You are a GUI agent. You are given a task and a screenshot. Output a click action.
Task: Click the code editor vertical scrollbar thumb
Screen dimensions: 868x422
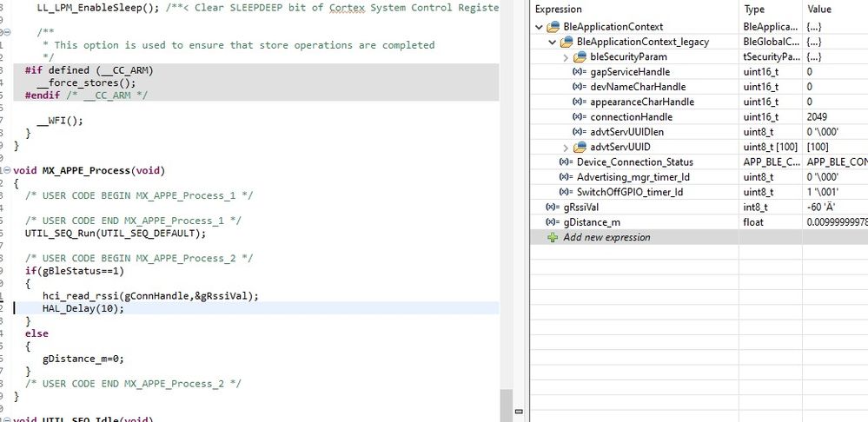(505, 406)
